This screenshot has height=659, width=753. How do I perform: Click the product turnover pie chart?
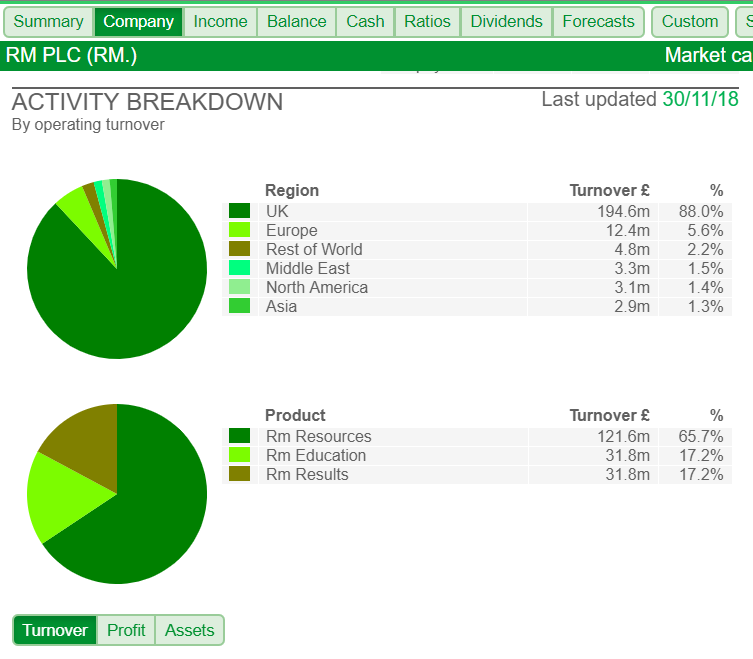coord(117,494)
